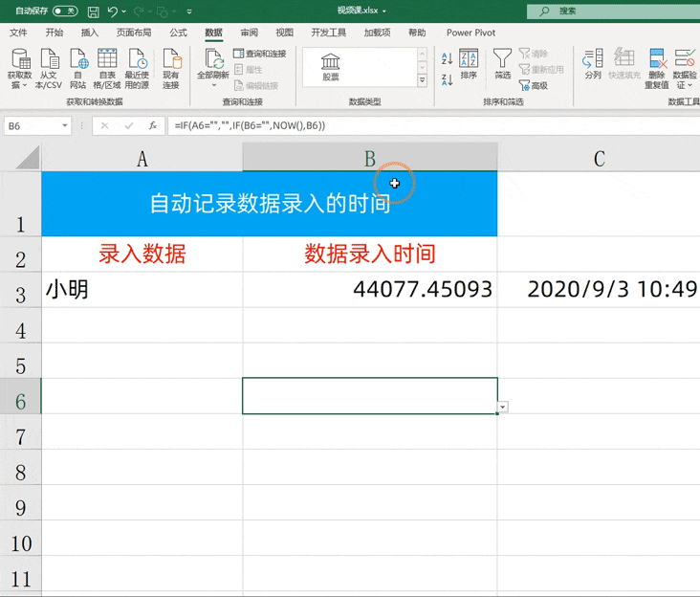This screenshot has width=700, height=597.
Task: Open the Power Pivot tab
Action: (x=471, y=33)
